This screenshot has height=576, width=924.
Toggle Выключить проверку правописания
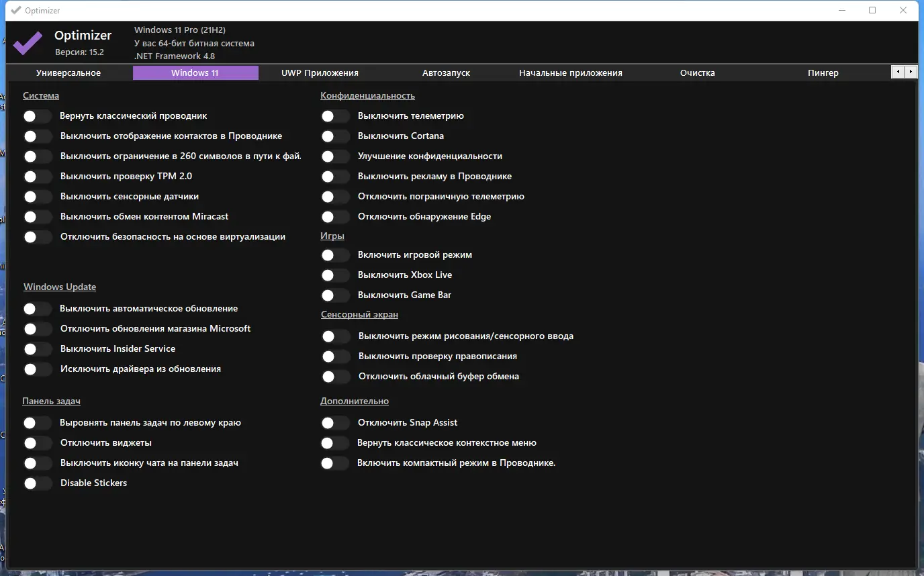(336, 356)
